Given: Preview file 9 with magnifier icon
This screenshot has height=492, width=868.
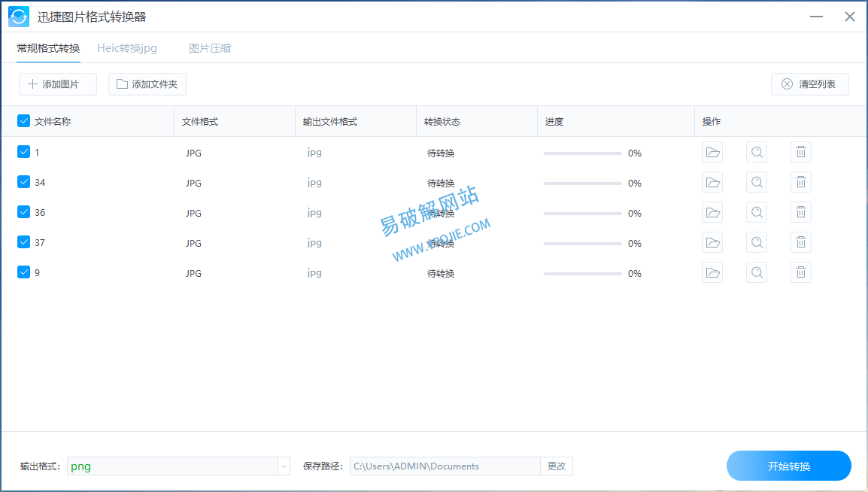Looking at the screenshot, I should tap(757, 272).
